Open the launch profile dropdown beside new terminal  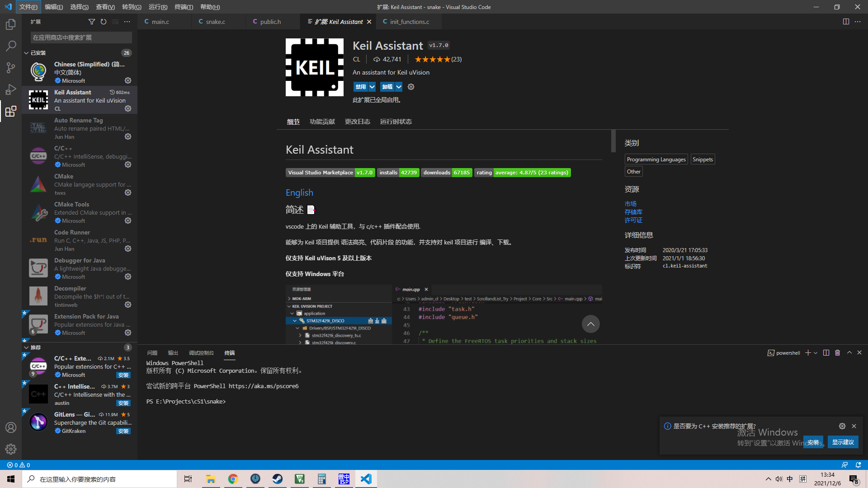816,353
